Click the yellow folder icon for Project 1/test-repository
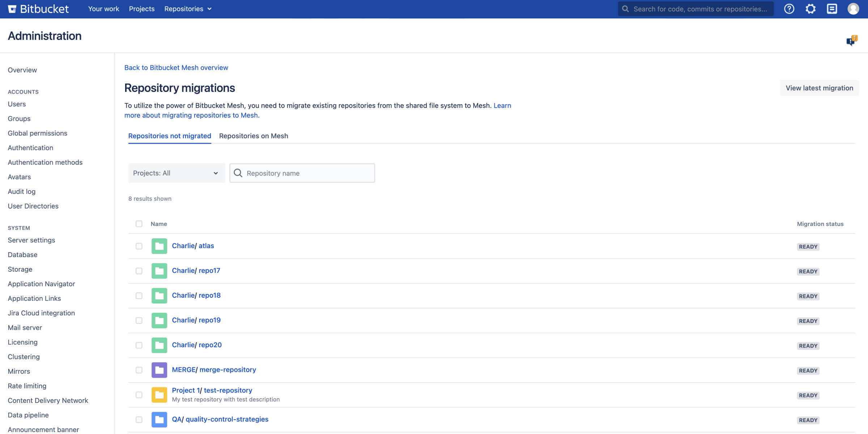Viewport: 868px width, 434px height. (x=159, y=395)
